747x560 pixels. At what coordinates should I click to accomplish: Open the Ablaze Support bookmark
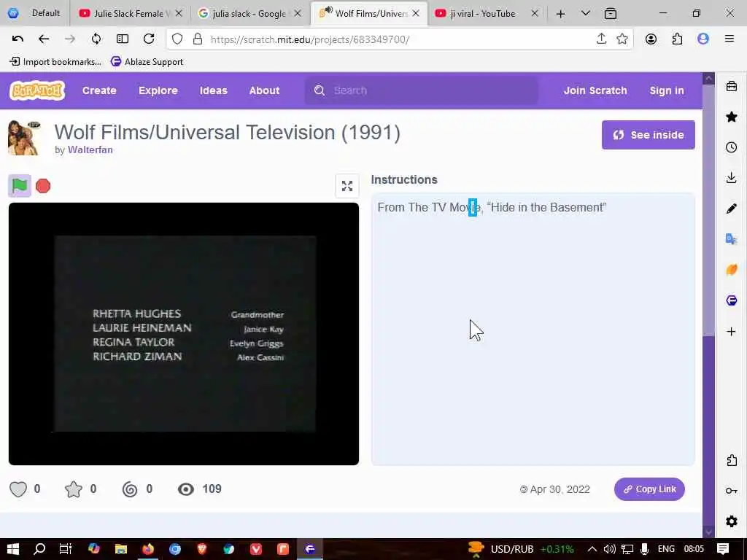coord(147,61)
